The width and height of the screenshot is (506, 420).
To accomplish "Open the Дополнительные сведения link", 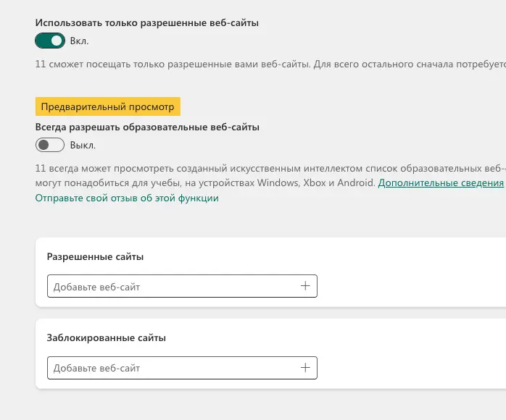I will [440, 183].
